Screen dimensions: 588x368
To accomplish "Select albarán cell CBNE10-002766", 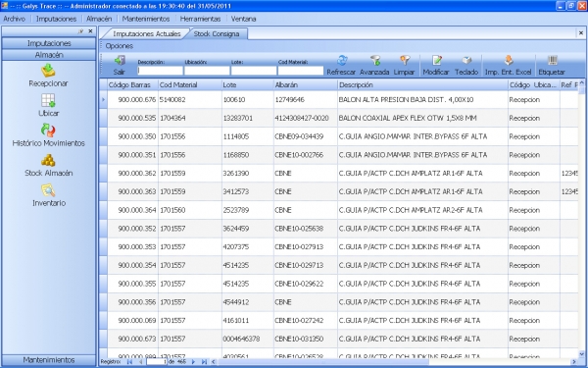I will pyautogui.click(x=305, y=155).
